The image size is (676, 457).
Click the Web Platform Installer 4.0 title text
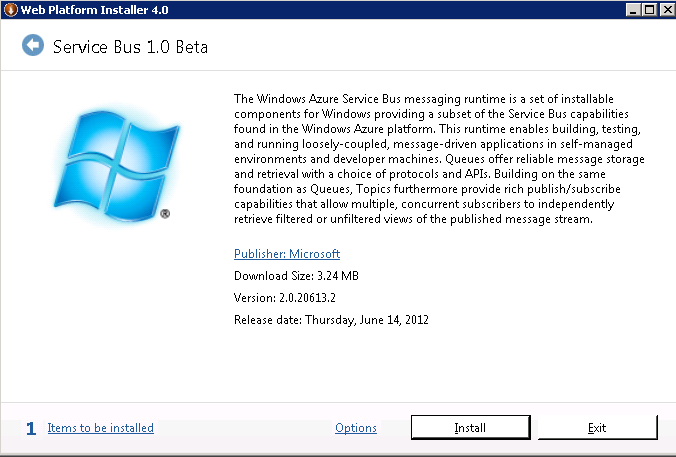[x=94, y=9]
